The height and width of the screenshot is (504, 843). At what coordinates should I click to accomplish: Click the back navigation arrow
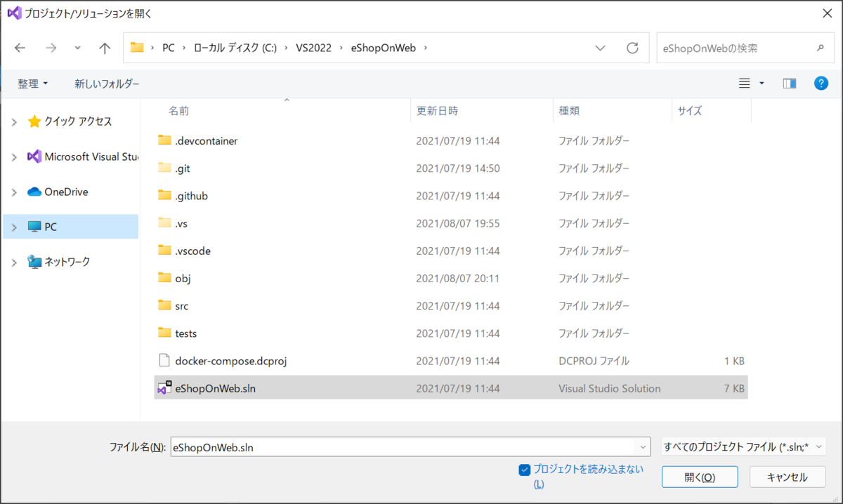[x=20, y=48]
